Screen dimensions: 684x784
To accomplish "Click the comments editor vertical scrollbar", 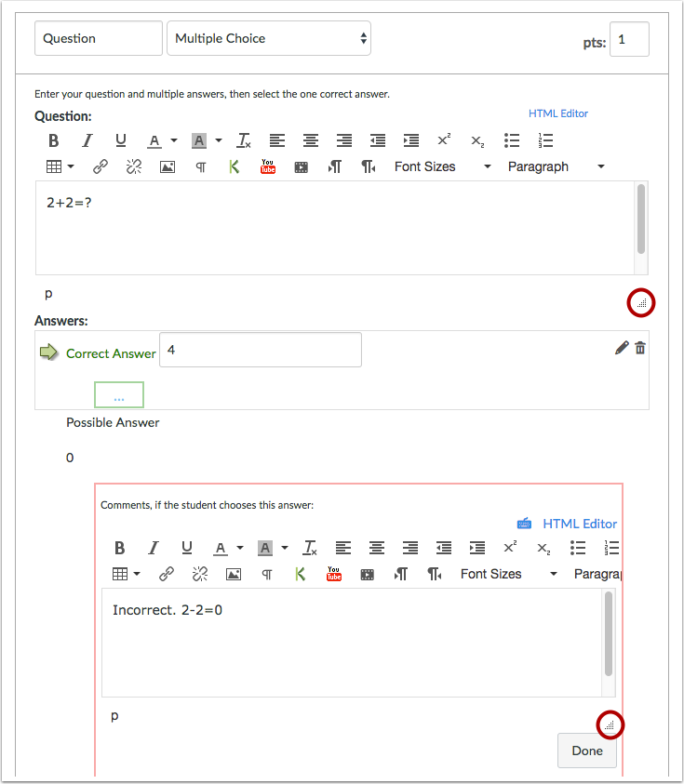I will pos(609,633).
